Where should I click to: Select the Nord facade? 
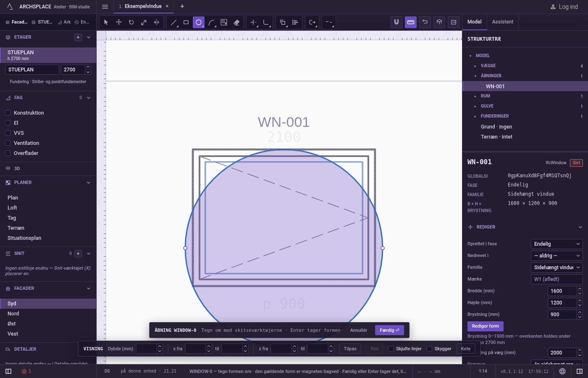point(48,314)
